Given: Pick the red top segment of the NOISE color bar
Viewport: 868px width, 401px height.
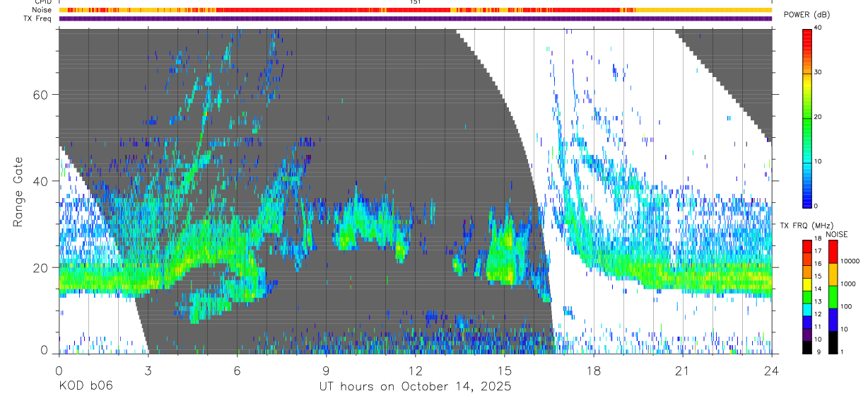Looking at the screenshot, I should click(x=833, y=252).
